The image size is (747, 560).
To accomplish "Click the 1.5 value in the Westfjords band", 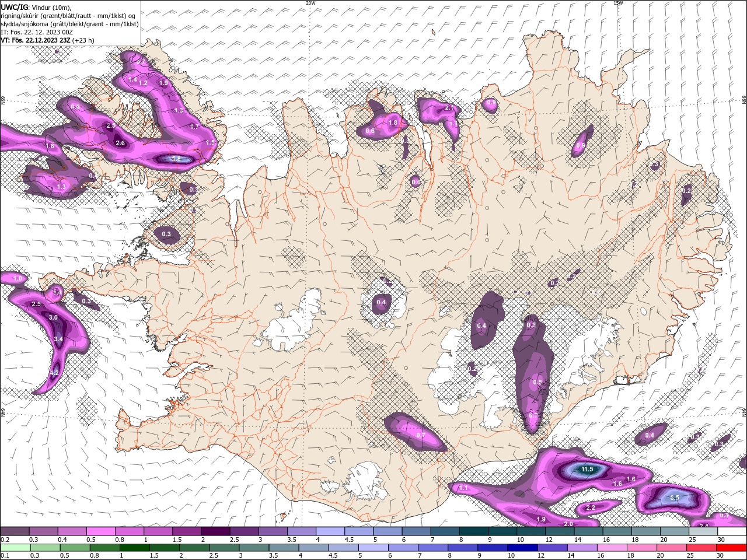I will click(x=210, y=142).
